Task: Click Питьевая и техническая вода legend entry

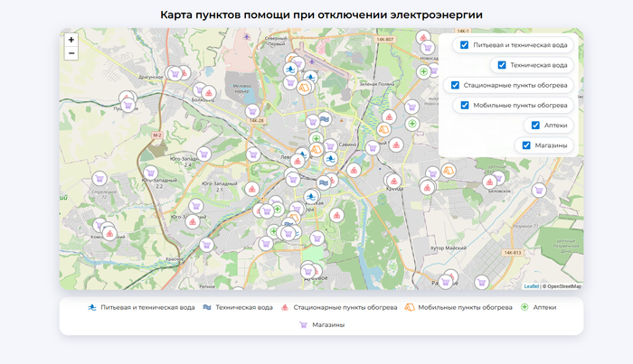Action: click(141, 307)
